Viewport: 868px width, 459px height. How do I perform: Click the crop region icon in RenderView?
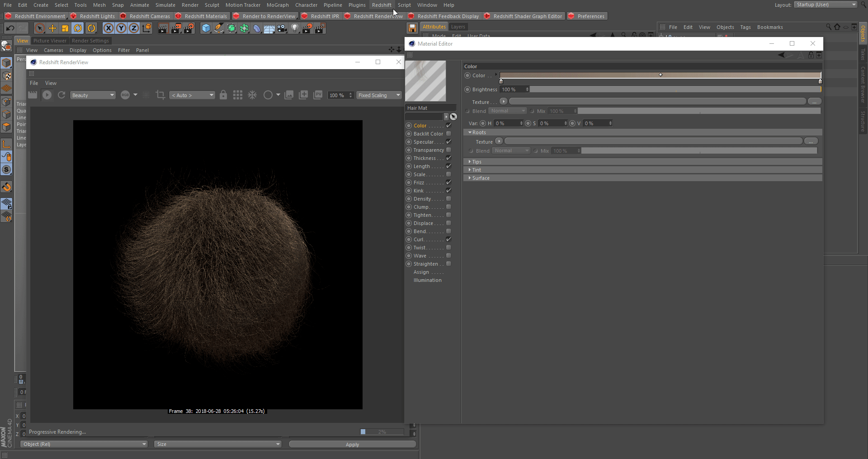click(x=160, y=95)
